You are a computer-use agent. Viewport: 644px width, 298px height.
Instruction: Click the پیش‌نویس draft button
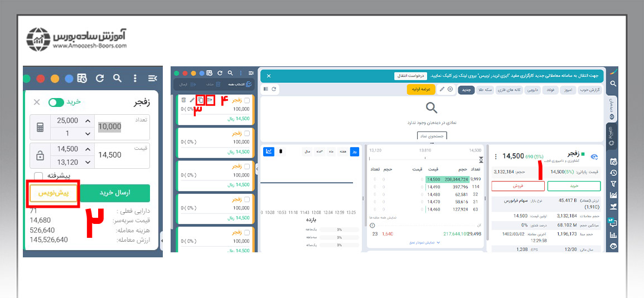53,193
